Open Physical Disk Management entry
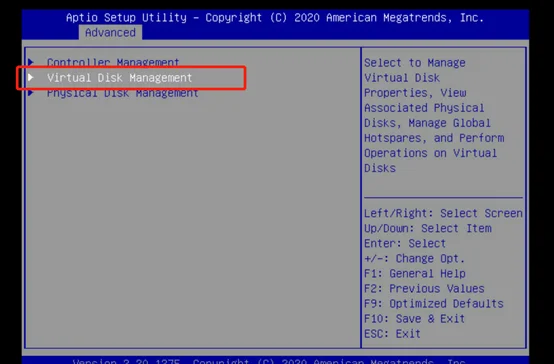 pyautogui.click(x=123, y=93)
